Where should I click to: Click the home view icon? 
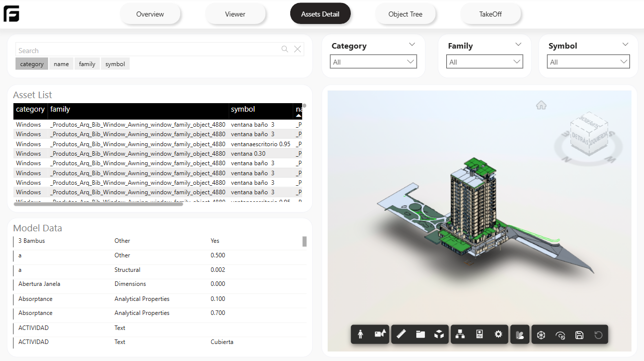point(541,105)
